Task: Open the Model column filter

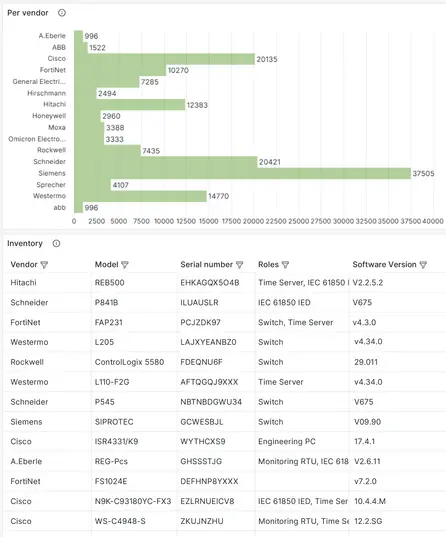Action: click(125, 265)
